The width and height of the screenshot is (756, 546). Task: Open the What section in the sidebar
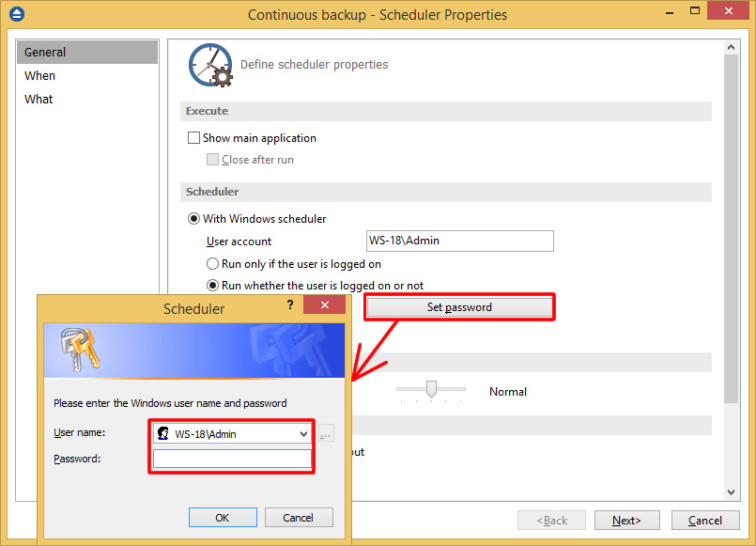39,100
